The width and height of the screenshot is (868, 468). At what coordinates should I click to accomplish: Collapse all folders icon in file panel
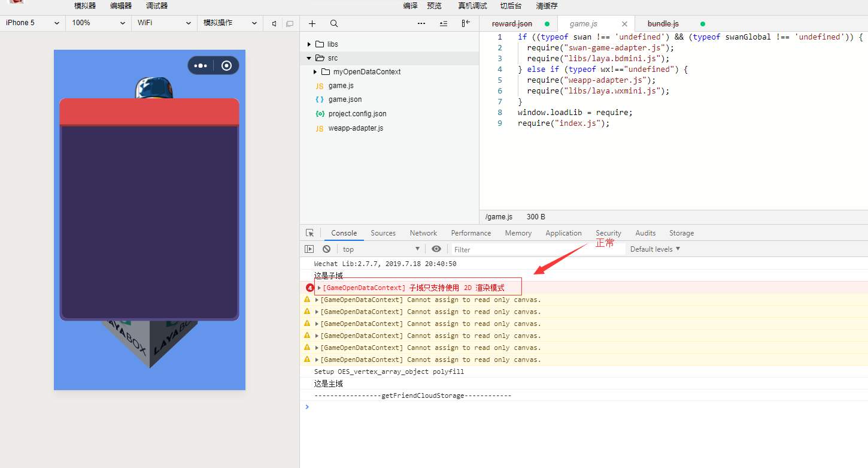pos(444,23)
